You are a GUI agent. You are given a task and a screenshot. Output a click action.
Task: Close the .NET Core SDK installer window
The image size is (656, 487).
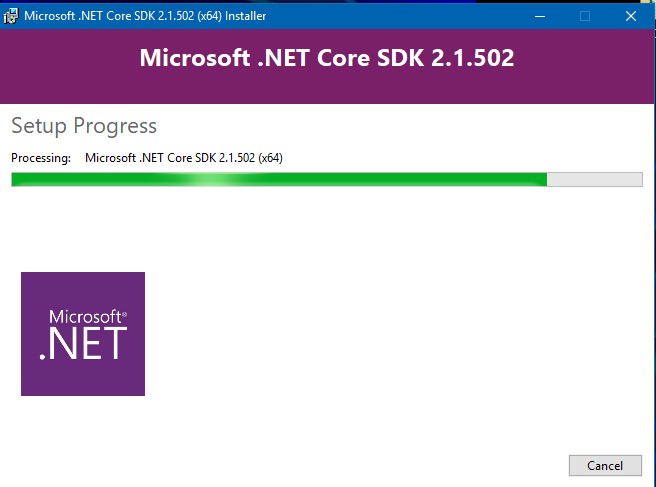[631, 16]
